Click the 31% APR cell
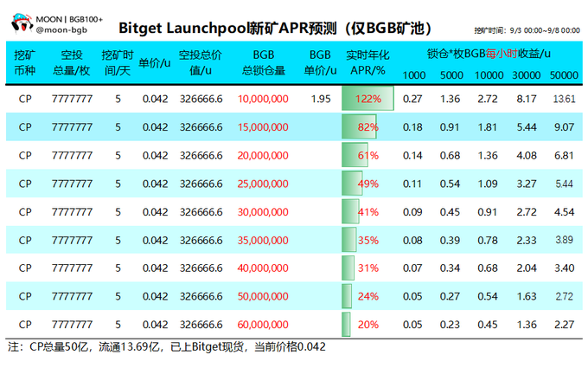588x368 pixels. pos(367,268)
